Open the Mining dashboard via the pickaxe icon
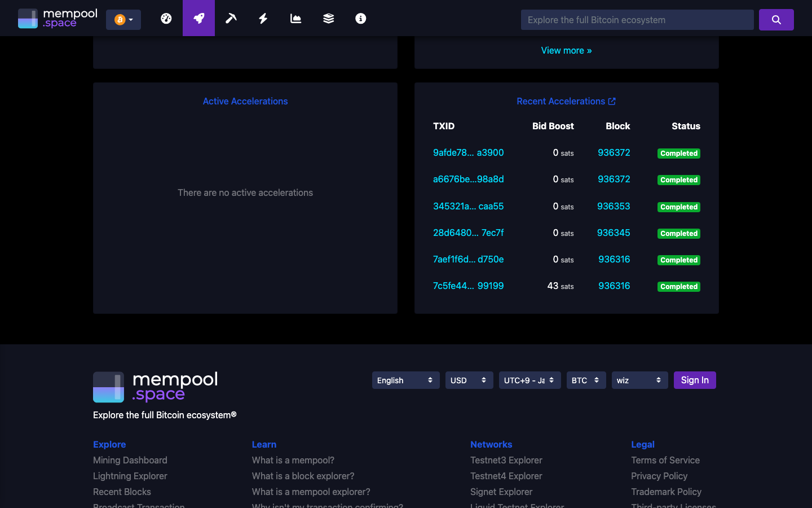 coord(231,18)
